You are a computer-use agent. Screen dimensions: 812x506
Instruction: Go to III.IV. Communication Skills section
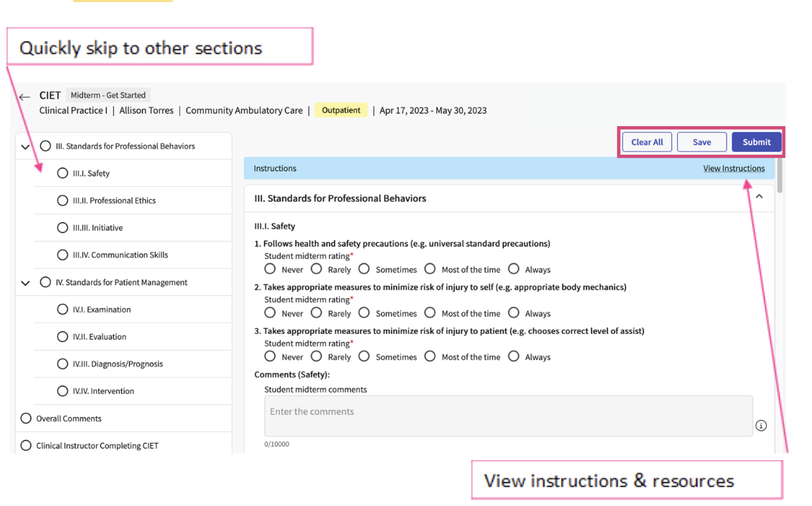tap(120, 255)
